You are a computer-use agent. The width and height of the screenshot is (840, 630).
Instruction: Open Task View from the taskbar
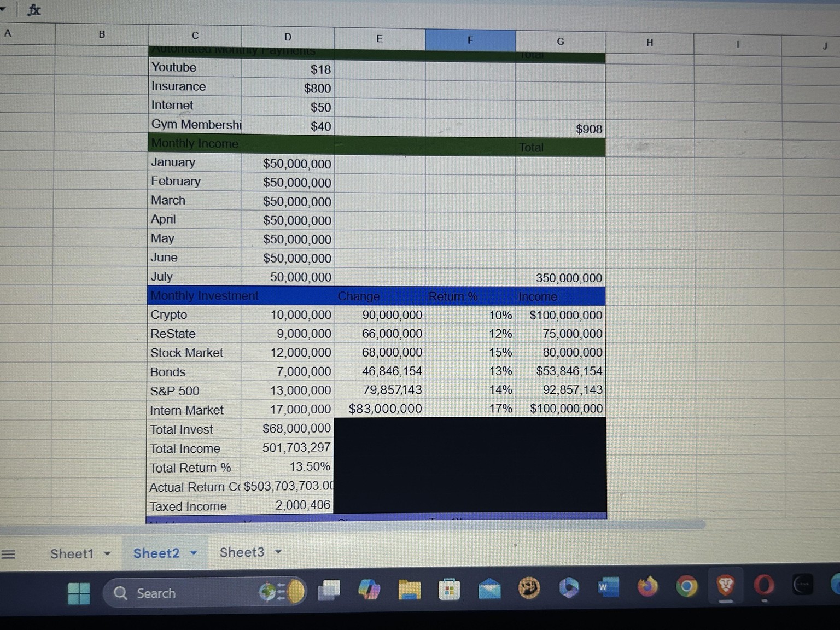pos(329,591)
